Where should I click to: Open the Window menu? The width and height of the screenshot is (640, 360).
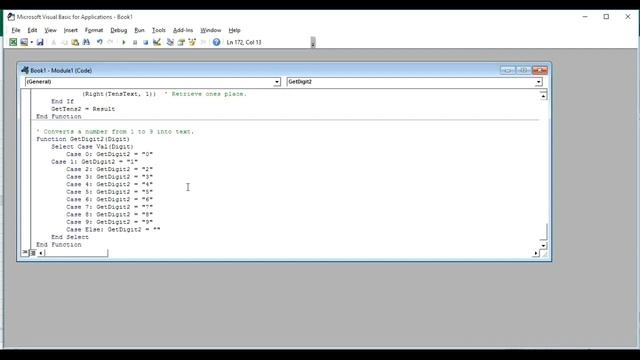(211, 30)
